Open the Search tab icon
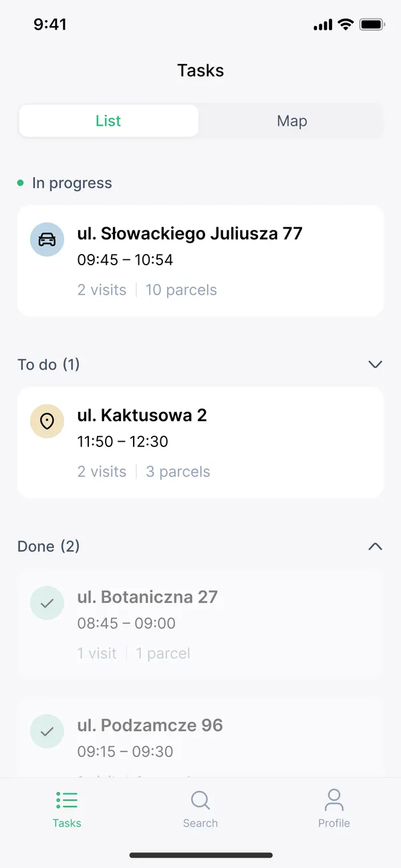The width and height of the screenshot is (401, 868). pyautogui.click(x=200, y=800)
